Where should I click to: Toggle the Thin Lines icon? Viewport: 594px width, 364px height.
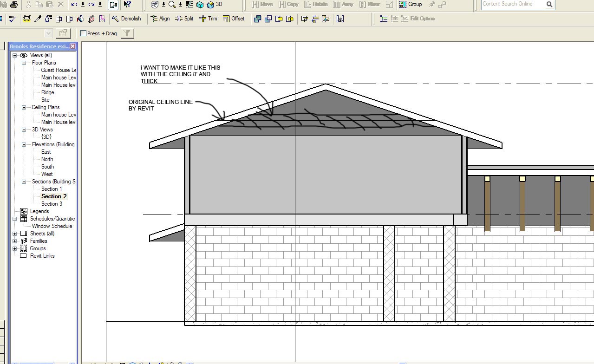(189, 5)
